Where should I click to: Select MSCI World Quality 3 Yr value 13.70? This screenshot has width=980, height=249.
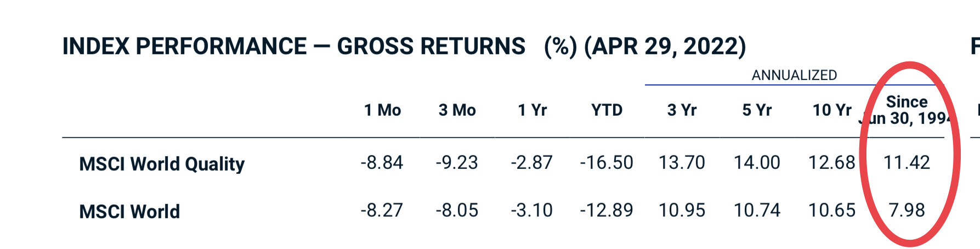click(682, 163)
